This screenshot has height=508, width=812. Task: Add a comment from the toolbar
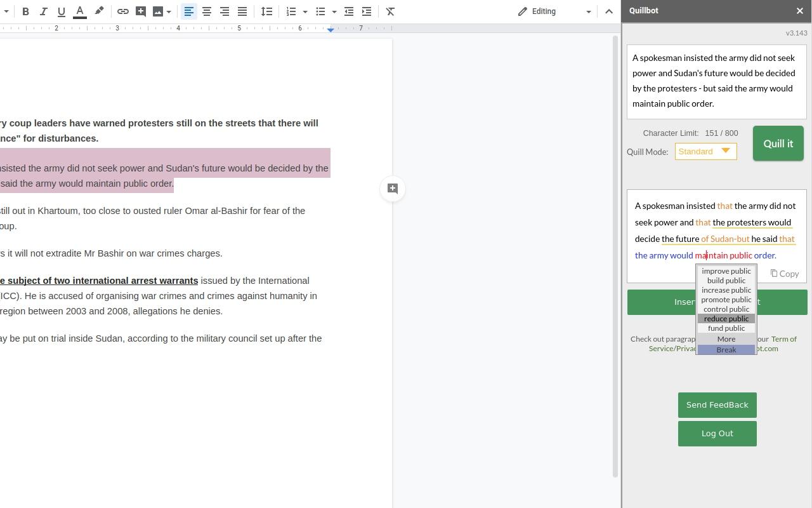[141, 11]
